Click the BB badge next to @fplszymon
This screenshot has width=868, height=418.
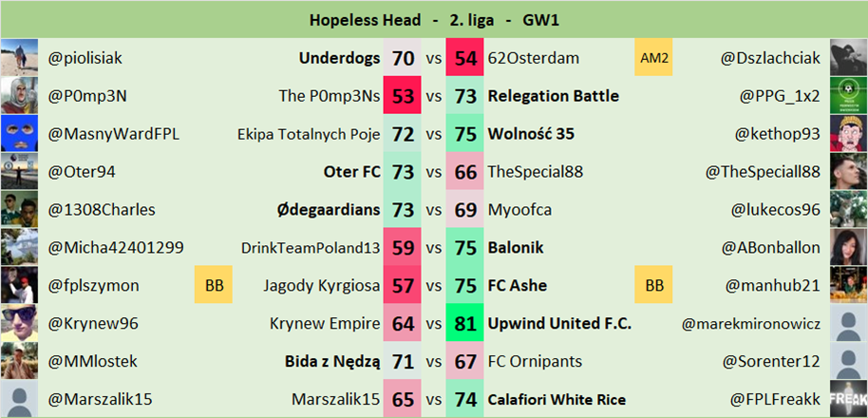coord(213,286)
